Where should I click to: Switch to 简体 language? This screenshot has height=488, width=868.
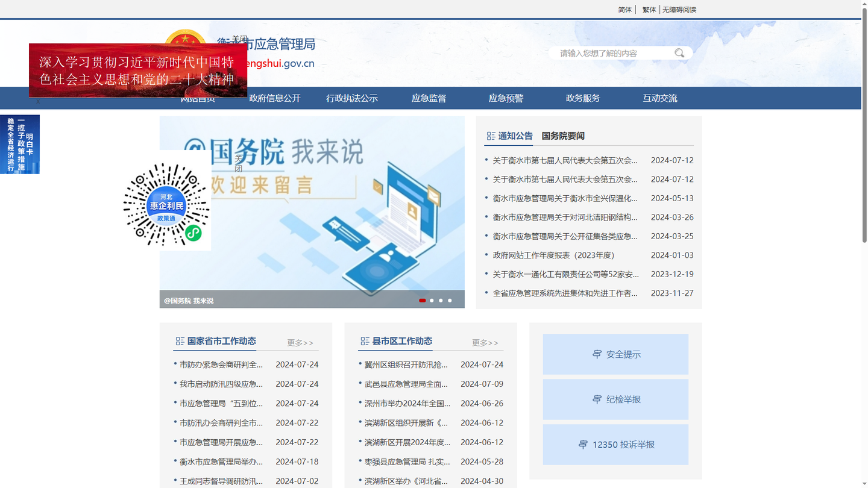coord(625,10)
